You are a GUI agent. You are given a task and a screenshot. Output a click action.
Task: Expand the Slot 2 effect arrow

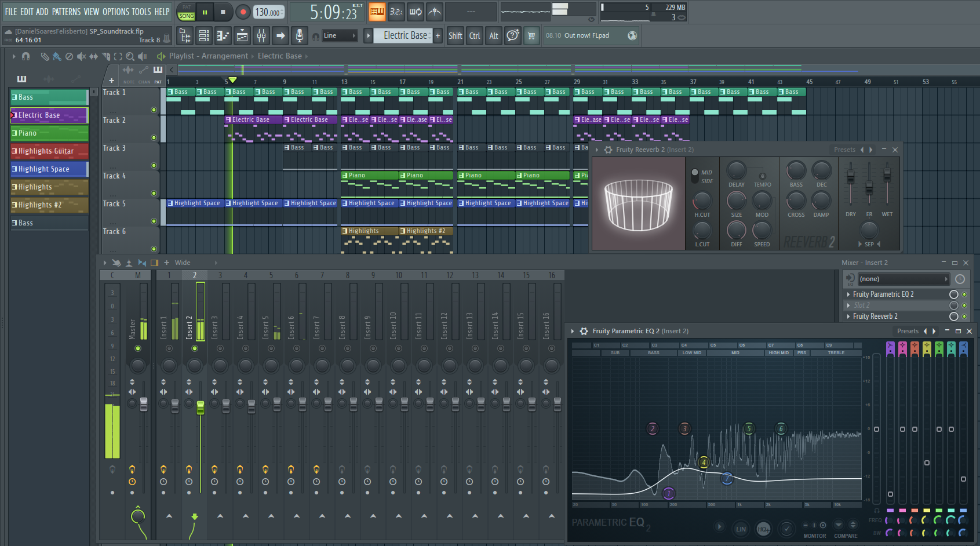click(849, 305)
